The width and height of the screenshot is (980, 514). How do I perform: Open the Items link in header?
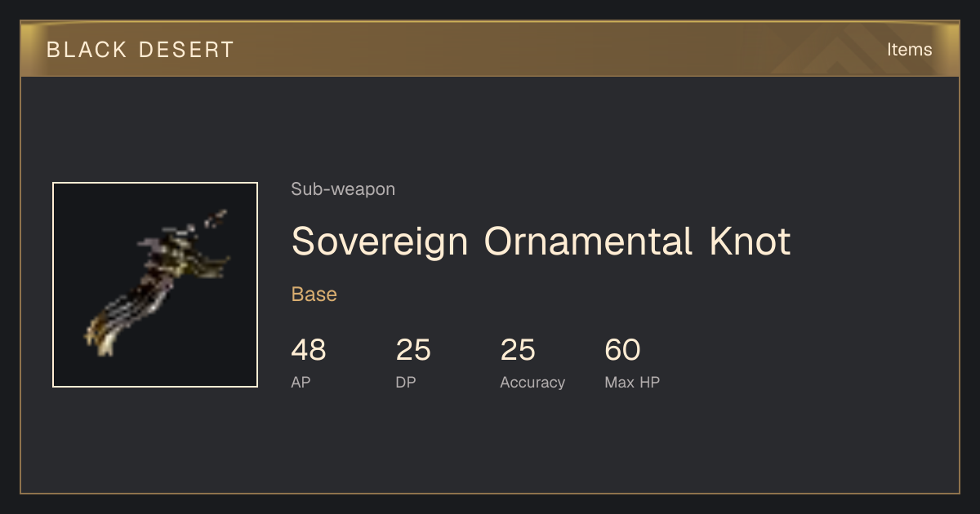909,49
